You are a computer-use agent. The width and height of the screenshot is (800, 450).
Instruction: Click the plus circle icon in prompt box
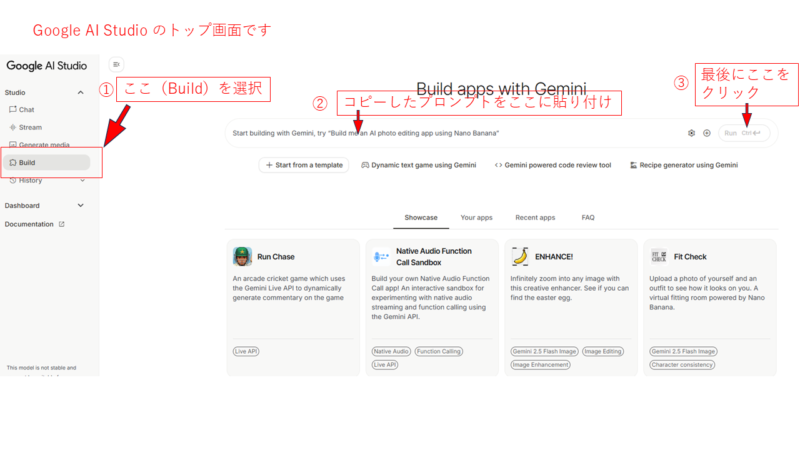point(707,133)
